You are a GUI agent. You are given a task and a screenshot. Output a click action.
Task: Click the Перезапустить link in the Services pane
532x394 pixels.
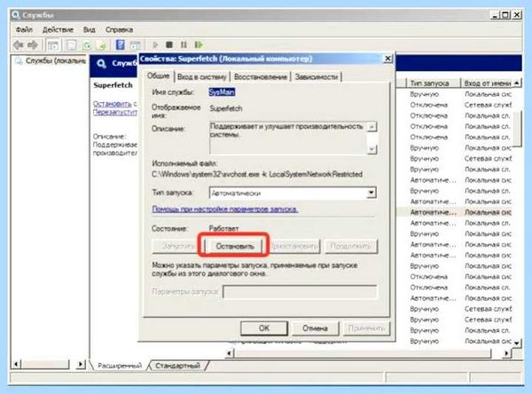[115, 112]
